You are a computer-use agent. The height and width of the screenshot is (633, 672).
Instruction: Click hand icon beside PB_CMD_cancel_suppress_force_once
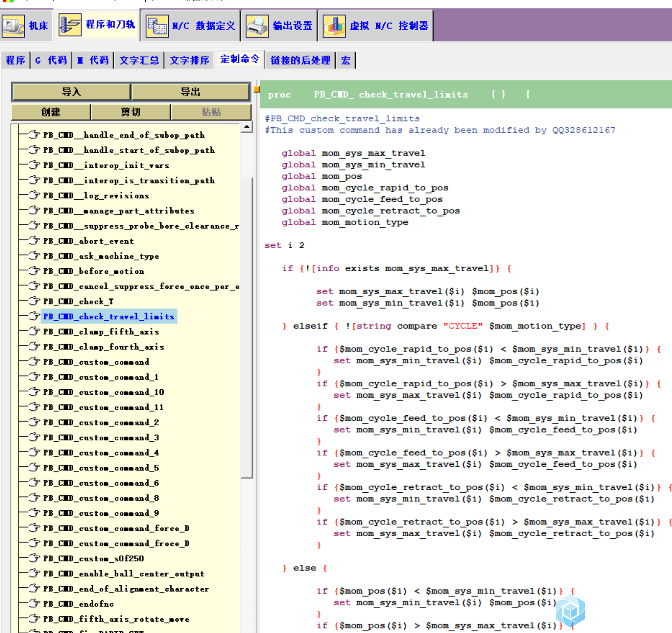click(34, 286)
